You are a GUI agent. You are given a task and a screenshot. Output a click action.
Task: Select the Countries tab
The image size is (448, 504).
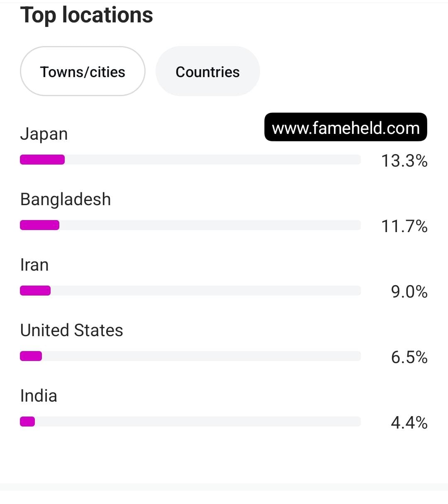207,71
